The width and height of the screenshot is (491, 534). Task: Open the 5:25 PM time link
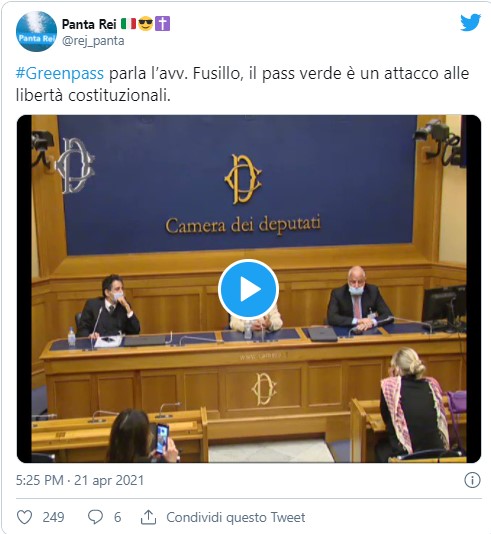[x=40, y=481]
